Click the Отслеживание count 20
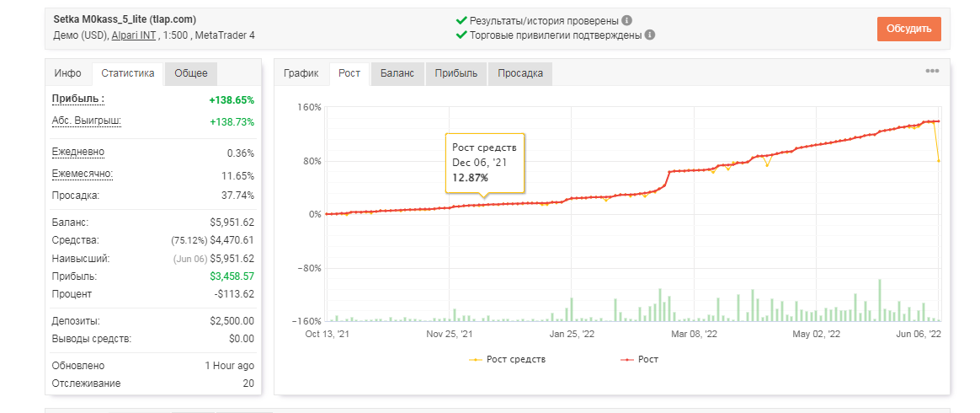 (248, 383)
